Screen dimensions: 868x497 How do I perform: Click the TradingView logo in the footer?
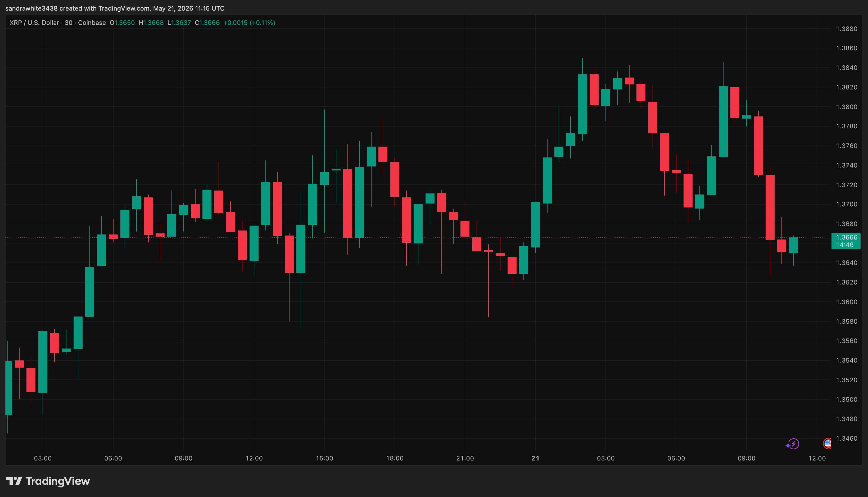tap(48, 481)
